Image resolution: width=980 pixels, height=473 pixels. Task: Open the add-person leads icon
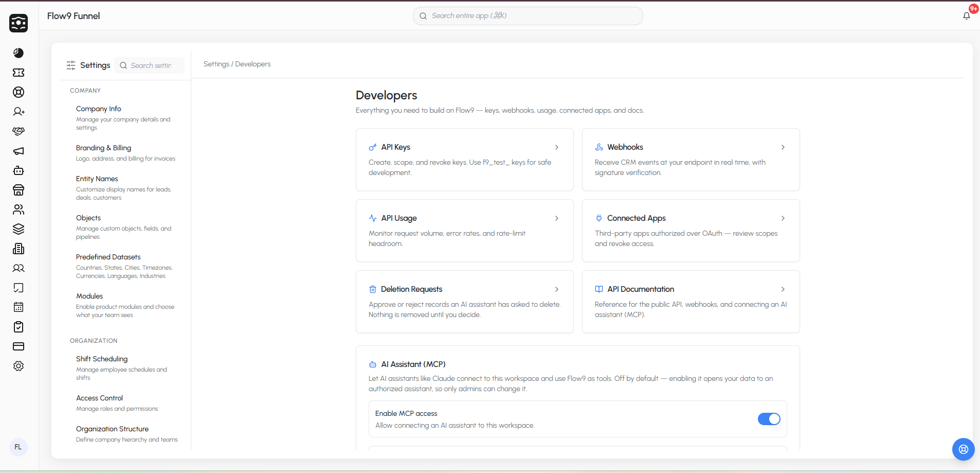(19, 112)
